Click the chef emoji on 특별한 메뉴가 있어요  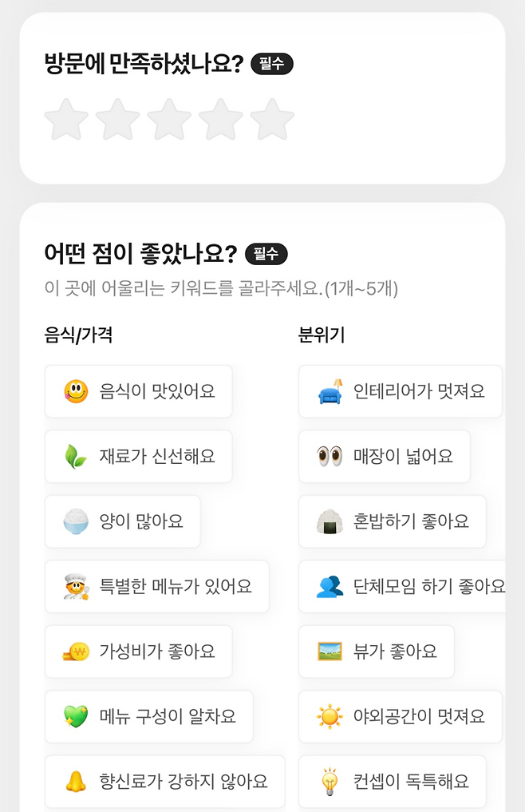click(77, 586)
